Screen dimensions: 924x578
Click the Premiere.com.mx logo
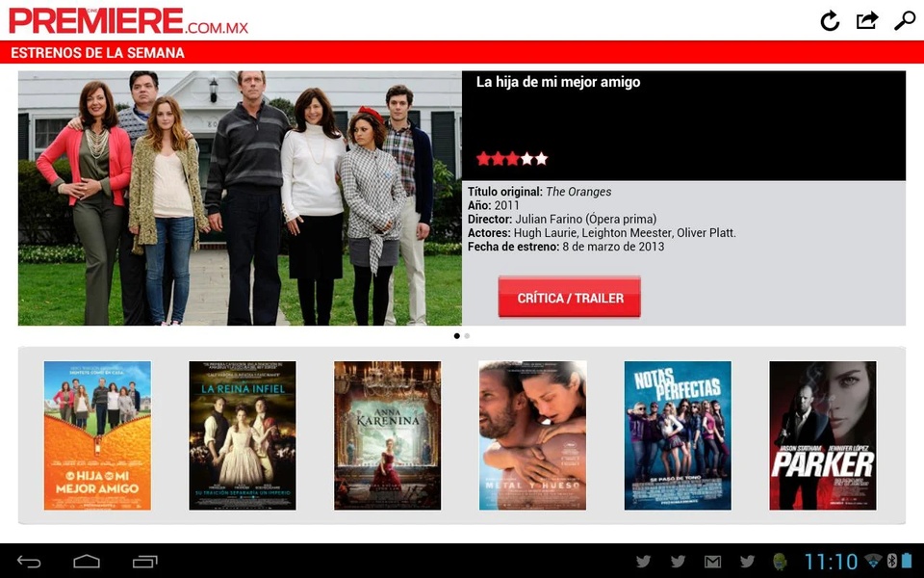[x=128, y=21]
